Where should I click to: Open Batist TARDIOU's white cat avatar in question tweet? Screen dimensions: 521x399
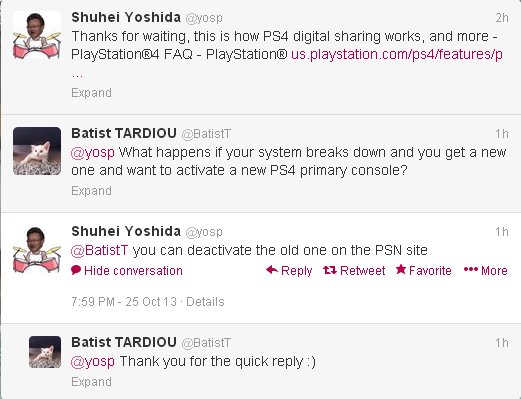pyautogui.click(x=37, y=151)
